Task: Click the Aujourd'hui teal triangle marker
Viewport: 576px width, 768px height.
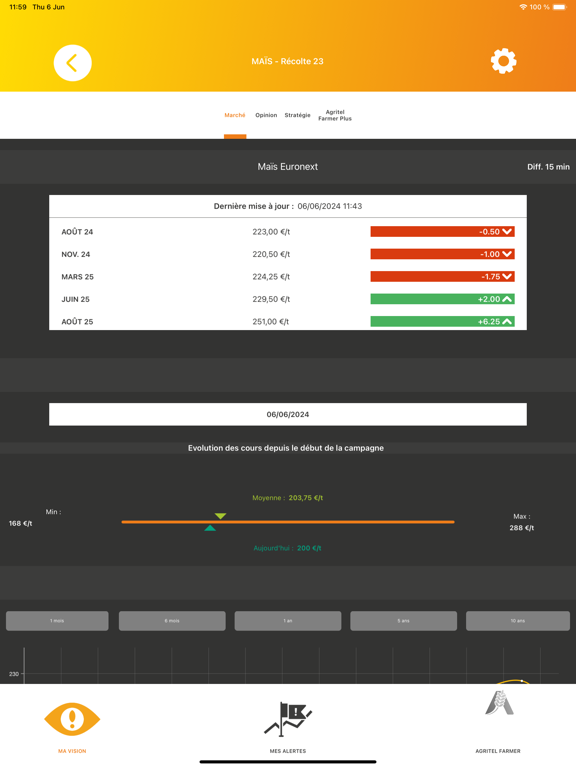Action: 210,528
